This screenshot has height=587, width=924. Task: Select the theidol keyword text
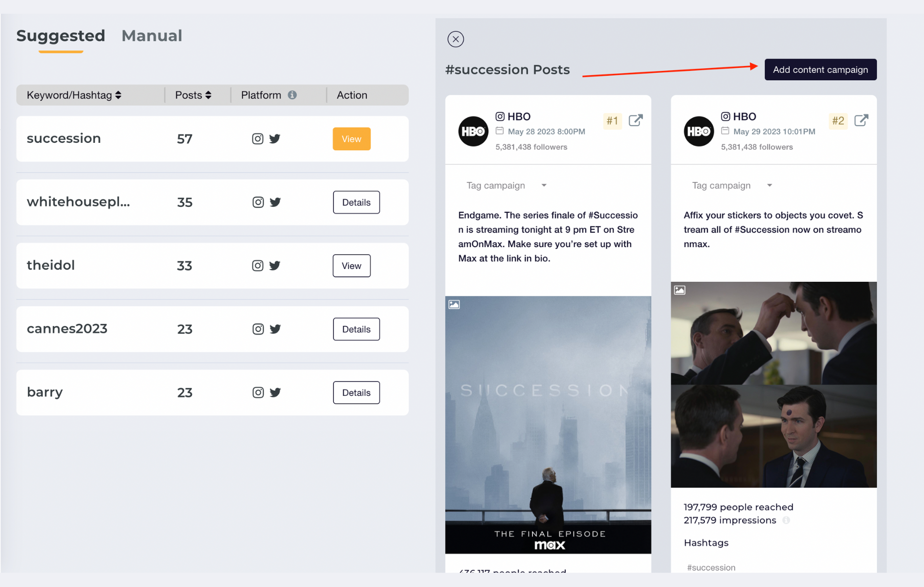pos(51,265)
